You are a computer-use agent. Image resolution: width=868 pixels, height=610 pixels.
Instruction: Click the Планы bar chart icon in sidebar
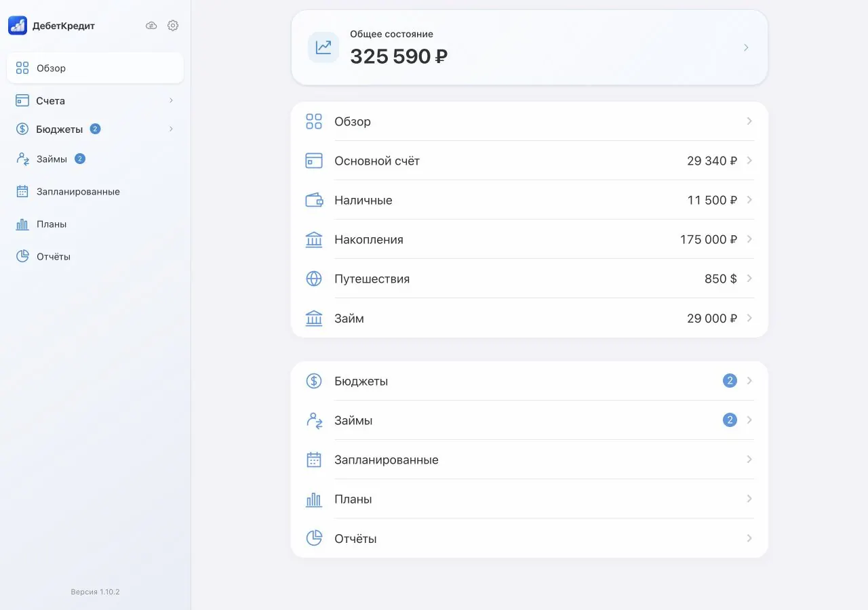click(x=22, y=224)
